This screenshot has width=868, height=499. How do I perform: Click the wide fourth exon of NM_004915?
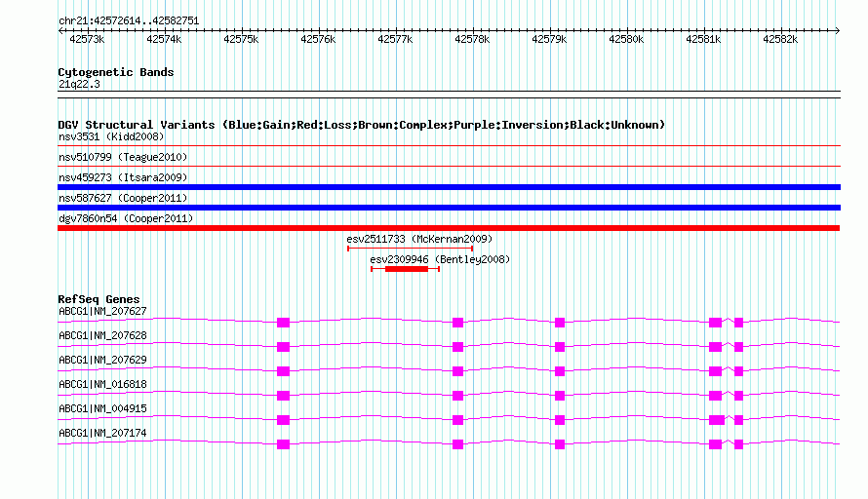click(717, 420)
